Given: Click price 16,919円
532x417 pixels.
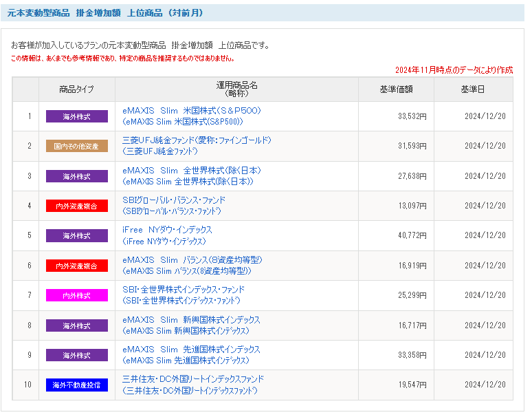Looking at the screenshot, I should [x=412, y=266].
